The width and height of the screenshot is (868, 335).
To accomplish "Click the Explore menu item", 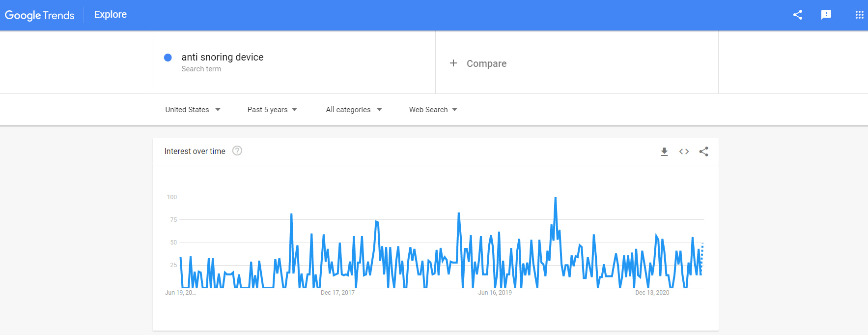I will pos(110,14).
